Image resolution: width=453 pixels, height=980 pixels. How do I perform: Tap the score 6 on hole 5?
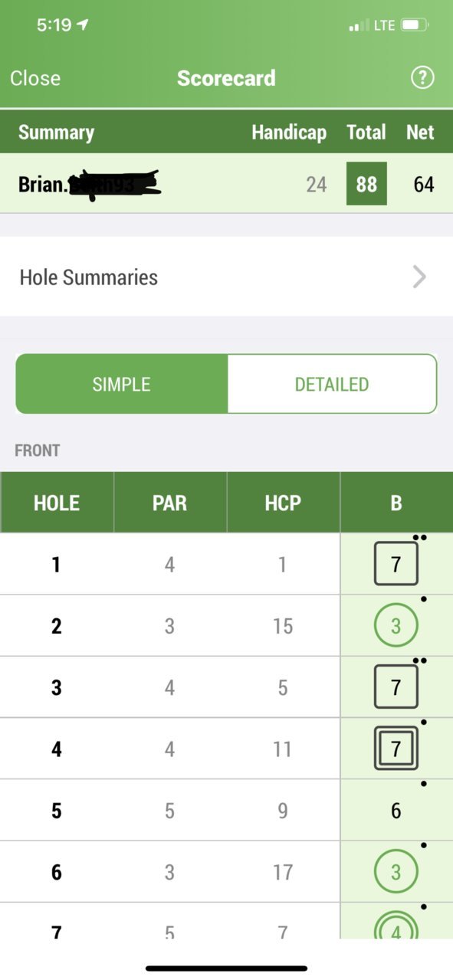pos(396,810)
